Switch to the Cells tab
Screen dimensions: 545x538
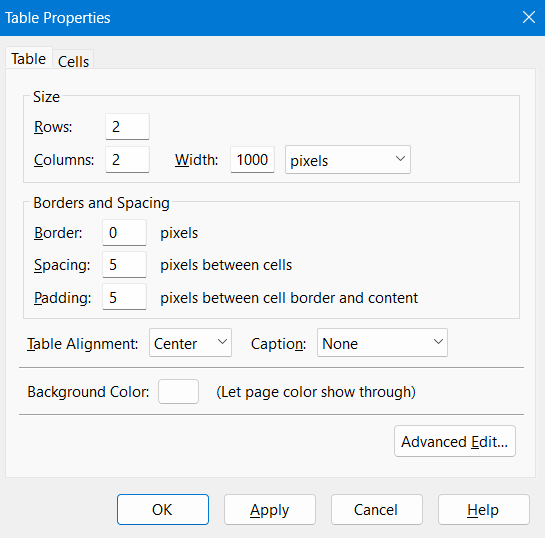coord(73,61)
